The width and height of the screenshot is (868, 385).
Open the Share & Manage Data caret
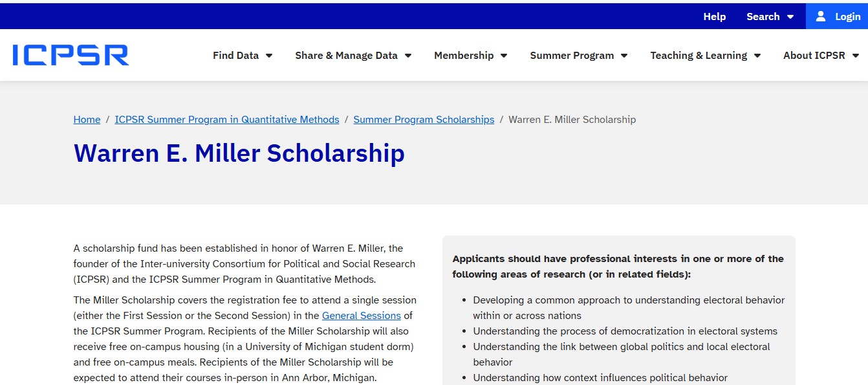[408, 56]
